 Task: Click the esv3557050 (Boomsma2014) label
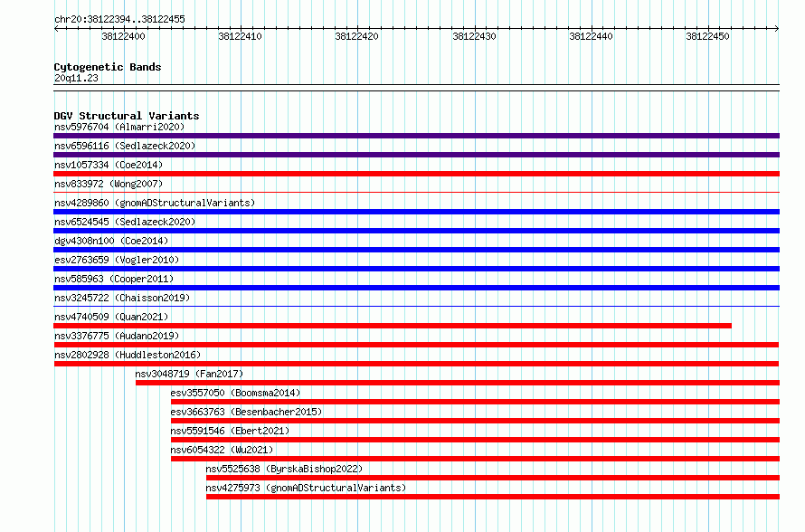tap(236, 393)
